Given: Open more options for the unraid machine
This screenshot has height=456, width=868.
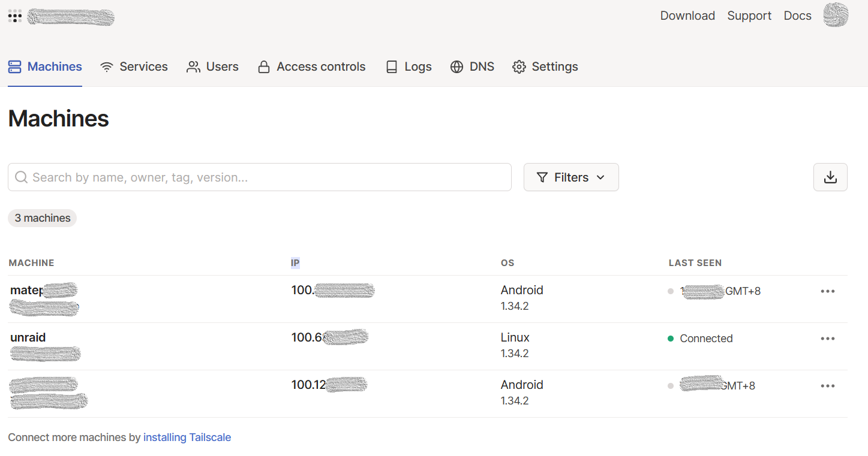Looking at the screenshot, I should coord(828,339).
